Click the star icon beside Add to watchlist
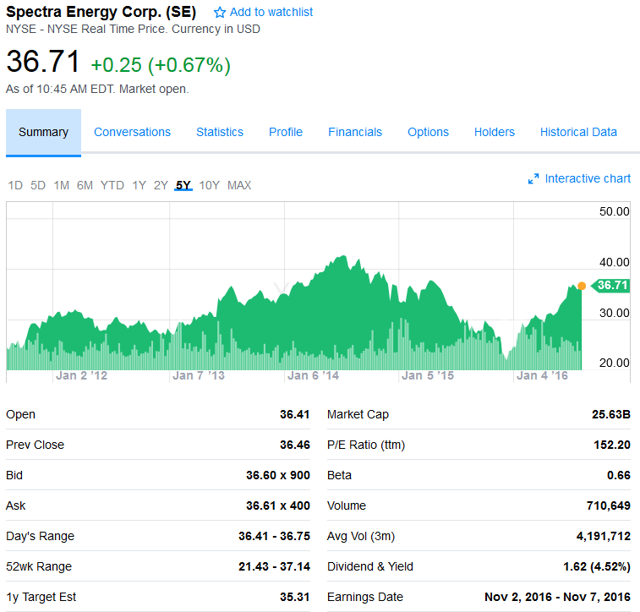This screenshot has width=640, height=612. 220,12
